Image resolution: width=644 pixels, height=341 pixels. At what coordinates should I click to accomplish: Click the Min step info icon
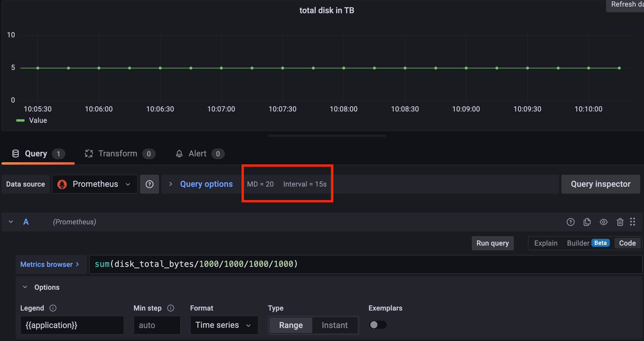171,308
